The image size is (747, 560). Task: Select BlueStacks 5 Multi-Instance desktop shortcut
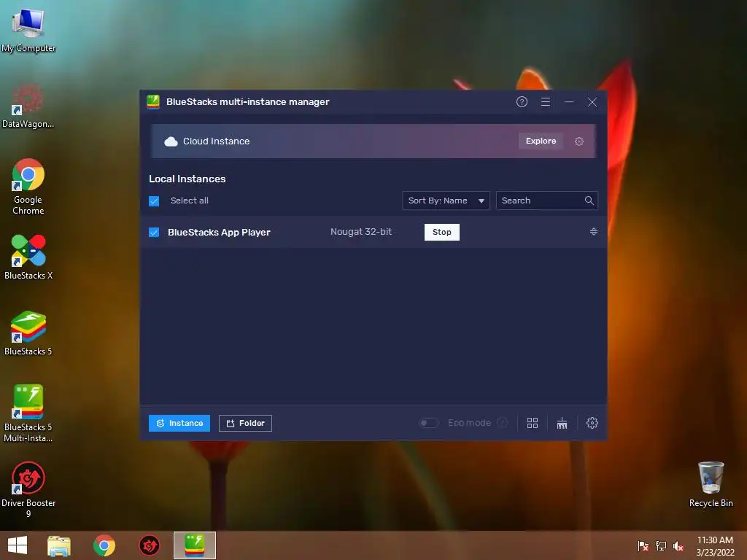[28, 413]
